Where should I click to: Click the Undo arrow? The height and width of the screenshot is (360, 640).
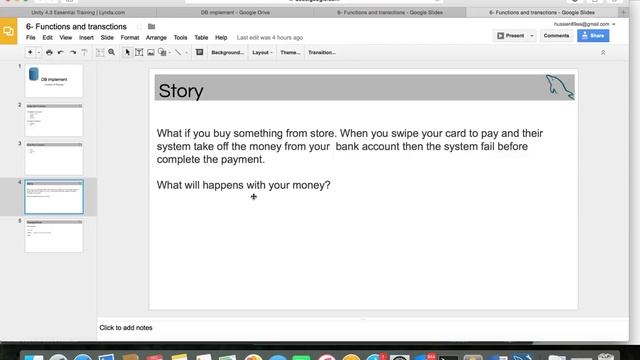(61, 52)
